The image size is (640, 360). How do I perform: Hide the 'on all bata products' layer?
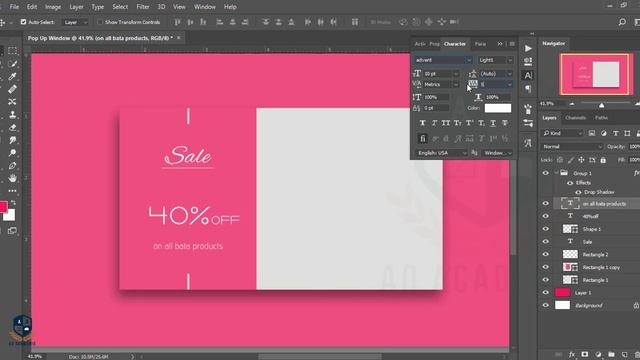[545, 203]
